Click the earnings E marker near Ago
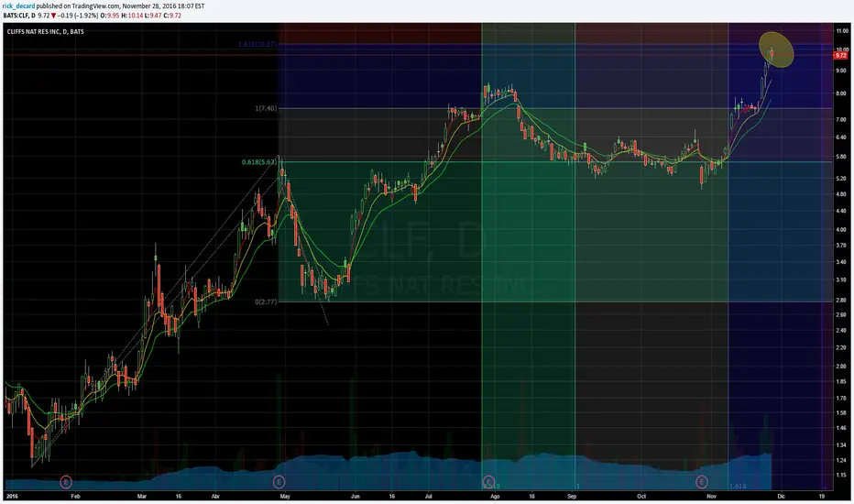 pos(488,482)
